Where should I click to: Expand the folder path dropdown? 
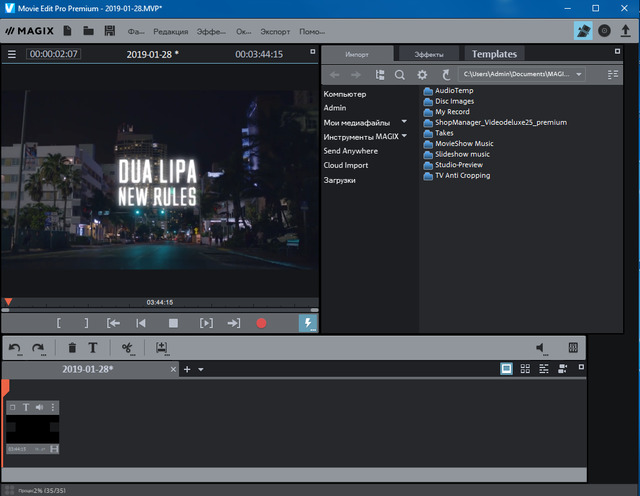(579, 74)
